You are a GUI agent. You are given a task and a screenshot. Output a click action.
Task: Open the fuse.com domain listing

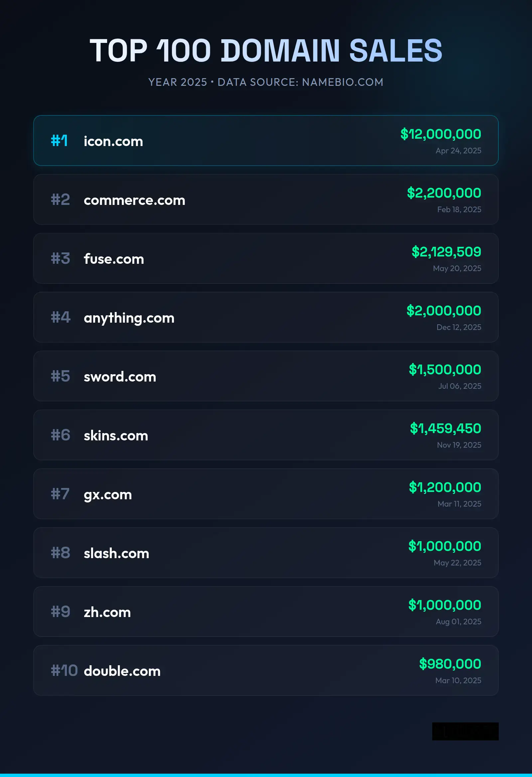tap(114, 259)
